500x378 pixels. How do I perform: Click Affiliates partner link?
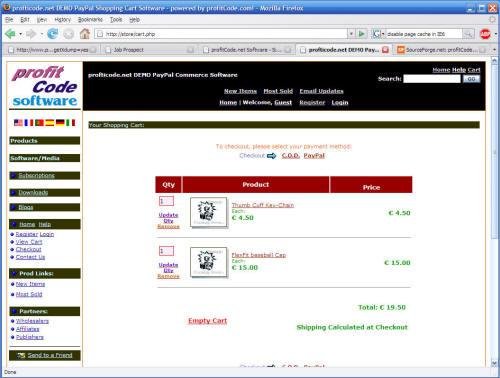click(x=28, y=329)
